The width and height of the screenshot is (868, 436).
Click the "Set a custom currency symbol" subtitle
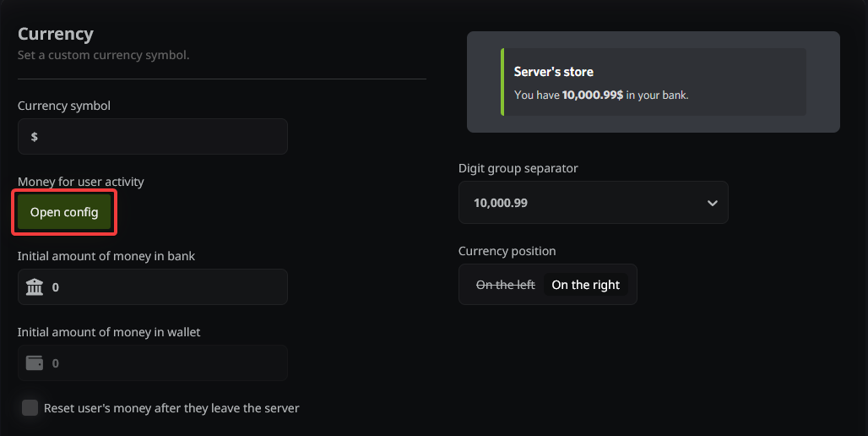(103, 56)
